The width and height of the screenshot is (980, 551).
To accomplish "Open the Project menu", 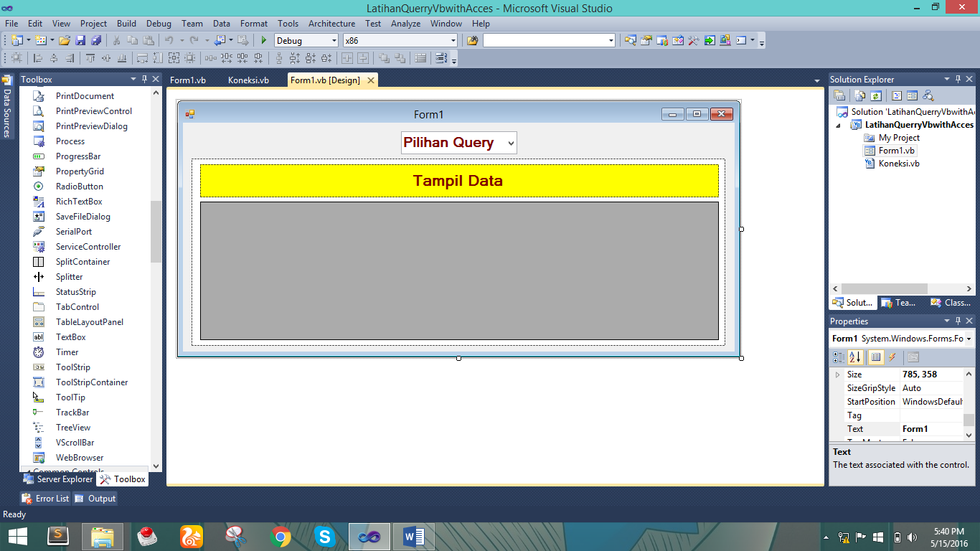I will coord(93,24).
